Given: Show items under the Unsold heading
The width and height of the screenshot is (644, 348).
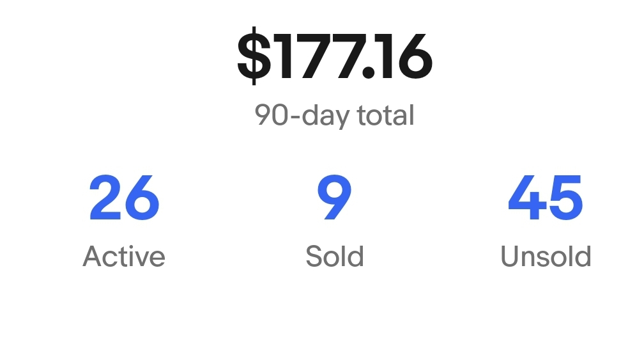Looking at the screenshot, I should point(546,257).
